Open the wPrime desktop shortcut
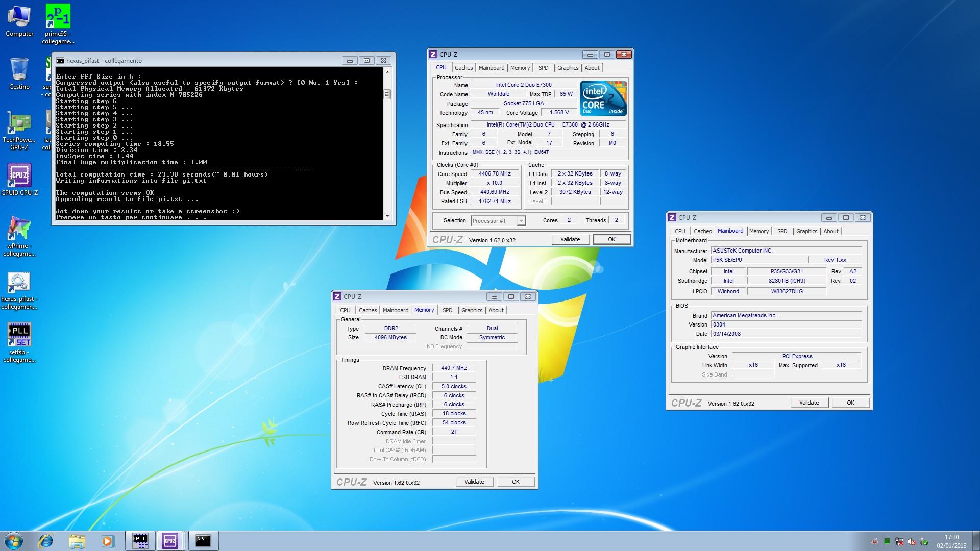 [19, 236]
